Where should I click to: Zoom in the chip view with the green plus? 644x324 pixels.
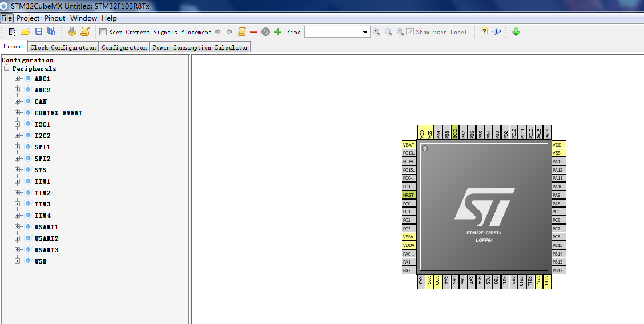(278, 31)
